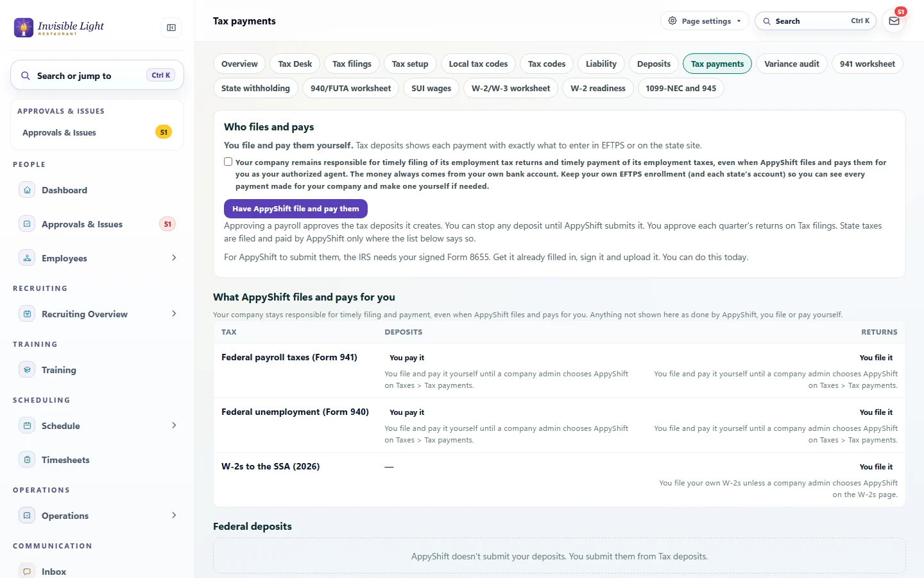924x578 pixels.
Task: Select the SUI wages tab
Action: pos(431,88)
